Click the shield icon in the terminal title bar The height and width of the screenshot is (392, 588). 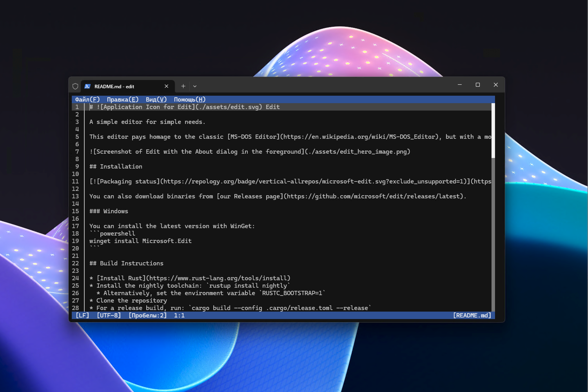pyautogui.click(x=75, y=86)
